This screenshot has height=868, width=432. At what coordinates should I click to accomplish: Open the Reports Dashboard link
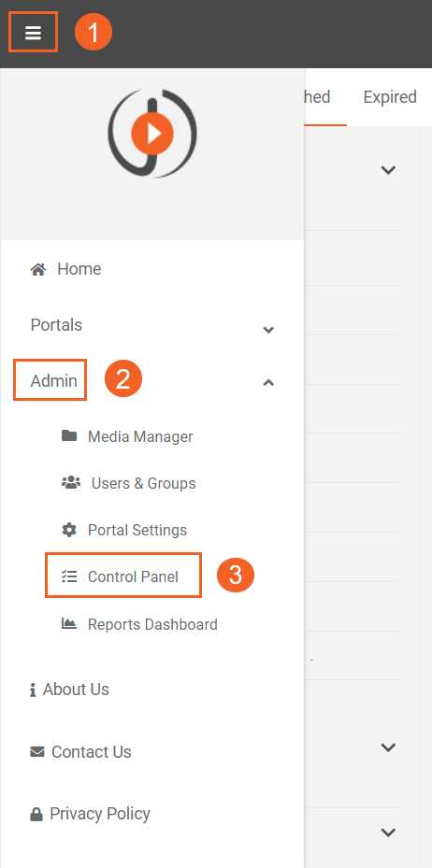coord(152,624)
